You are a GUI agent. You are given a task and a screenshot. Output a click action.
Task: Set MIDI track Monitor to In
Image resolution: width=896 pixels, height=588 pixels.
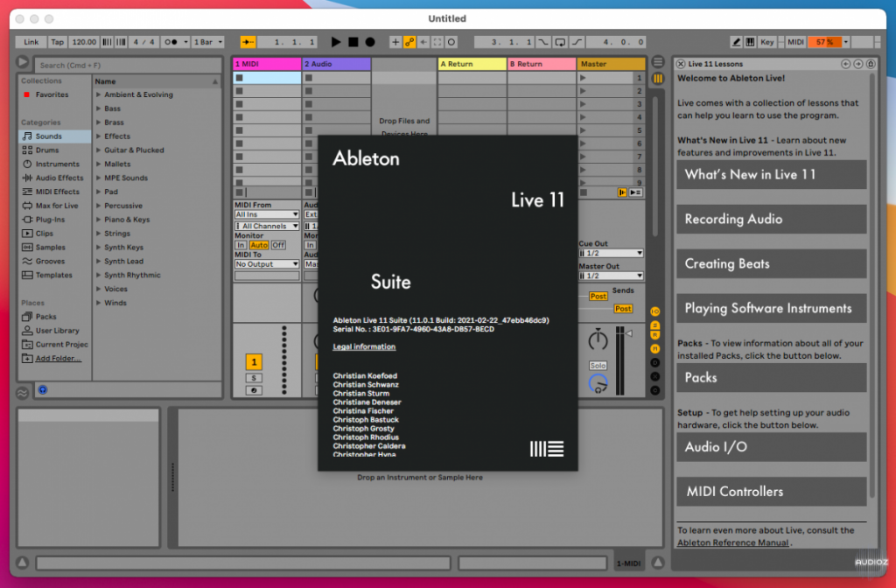click(241, 245)
